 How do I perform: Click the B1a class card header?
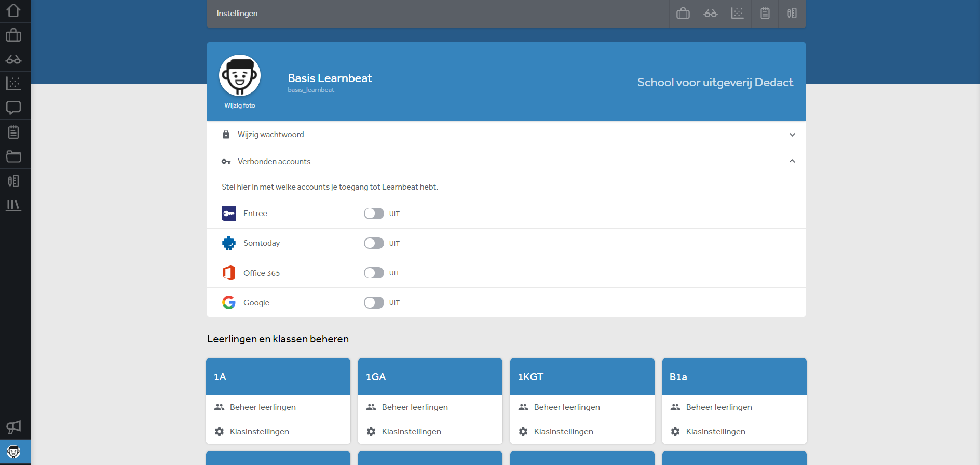pyautogui.click(x=734, y=377)
